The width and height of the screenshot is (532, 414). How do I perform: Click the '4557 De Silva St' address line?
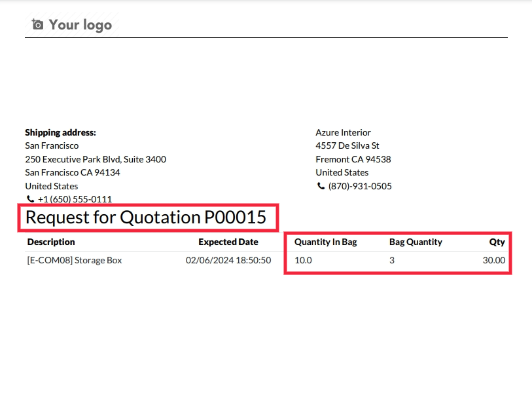click(347, 145)
